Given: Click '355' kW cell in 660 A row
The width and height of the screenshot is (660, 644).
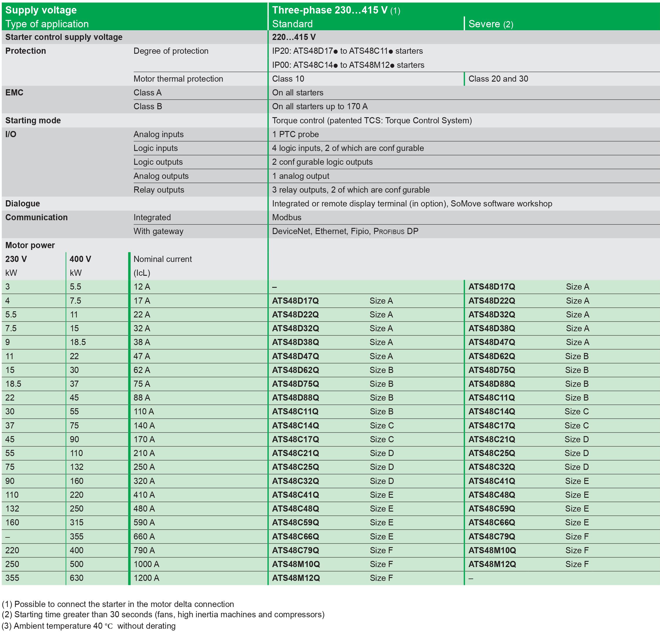Looking at the screenshot, I should coord(76,537).
